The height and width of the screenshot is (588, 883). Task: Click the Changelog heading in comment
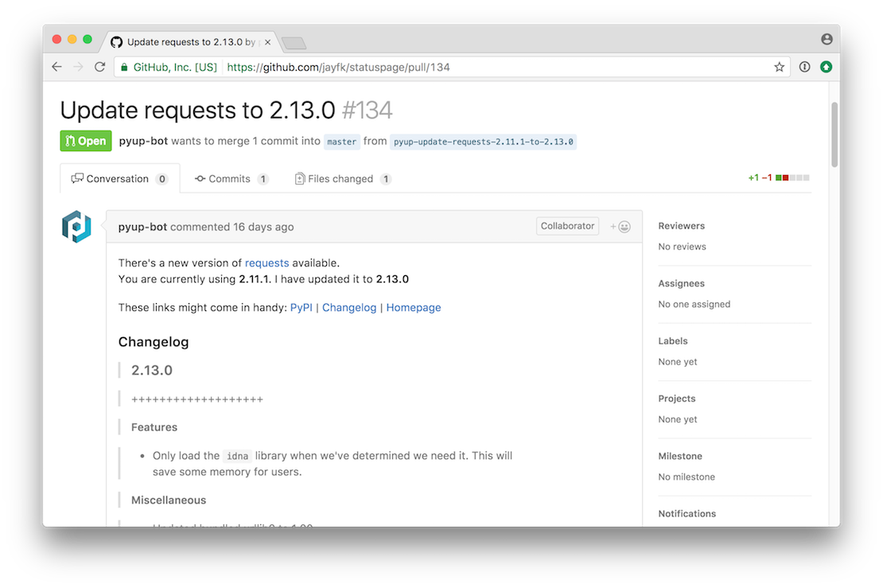click(x=154, y=342)
